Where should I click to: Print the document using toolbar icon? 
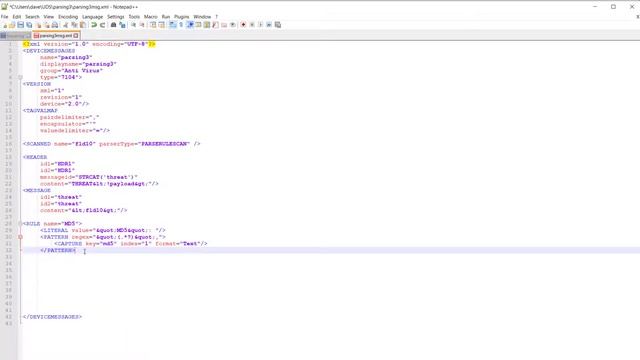tap(55, 25)
